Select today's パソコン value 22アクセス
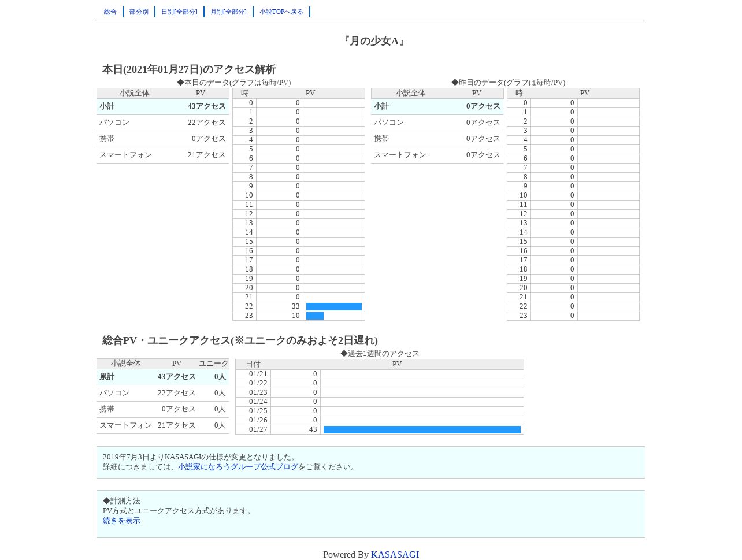This screenshot has height=560, width=742. click(207, 123)
